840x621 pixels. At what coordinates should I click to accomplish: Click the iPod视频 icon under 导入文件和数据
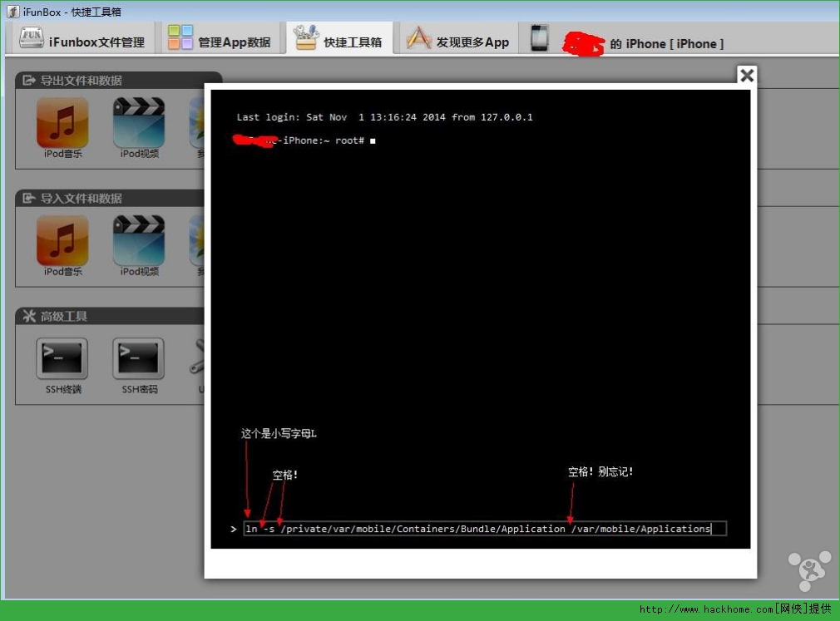[x=139, y=246]
